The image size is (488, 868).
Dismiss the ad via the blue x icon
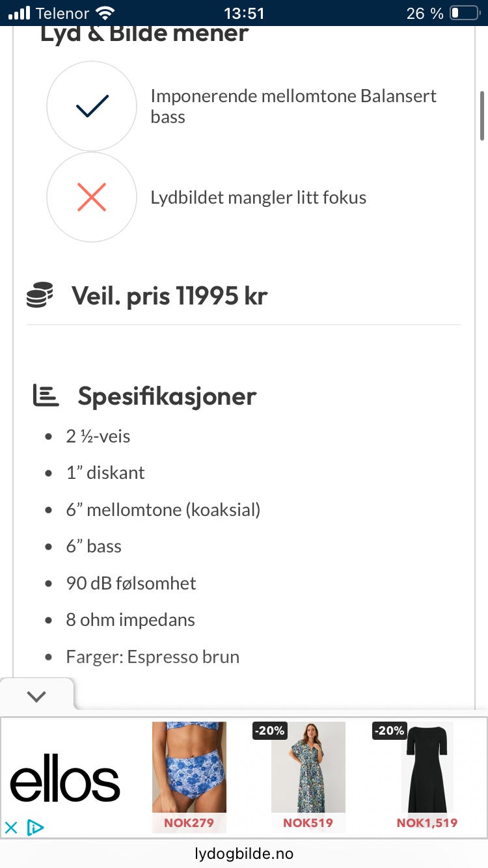[10, 827]
